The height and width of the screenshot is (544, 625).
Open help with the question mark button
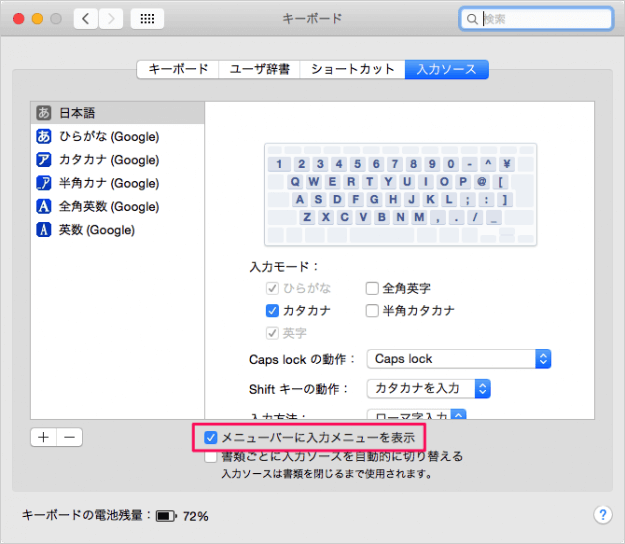603,515
